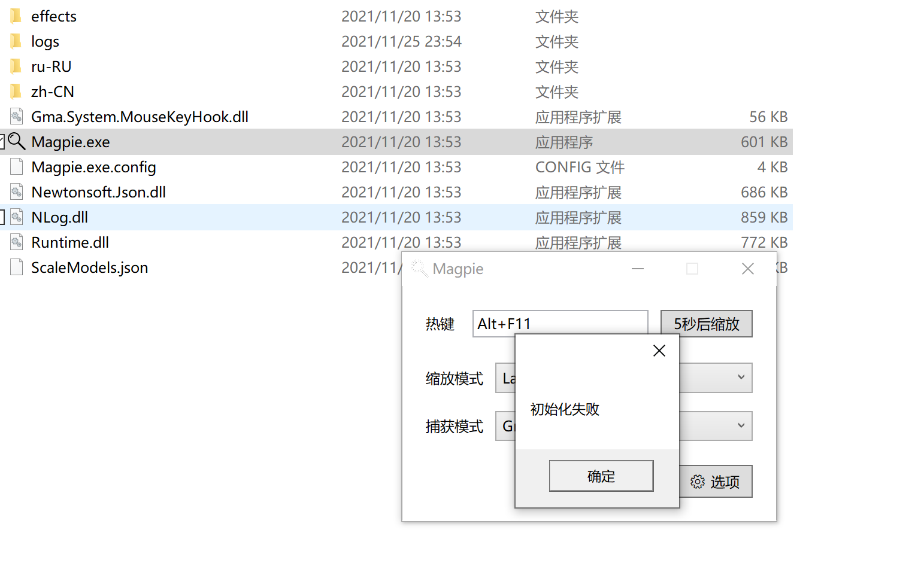The width and height of the screenshot is (924, 569).
Task: Tick the checkbox beside NLog.dll
Action: (x=2, y=217)
